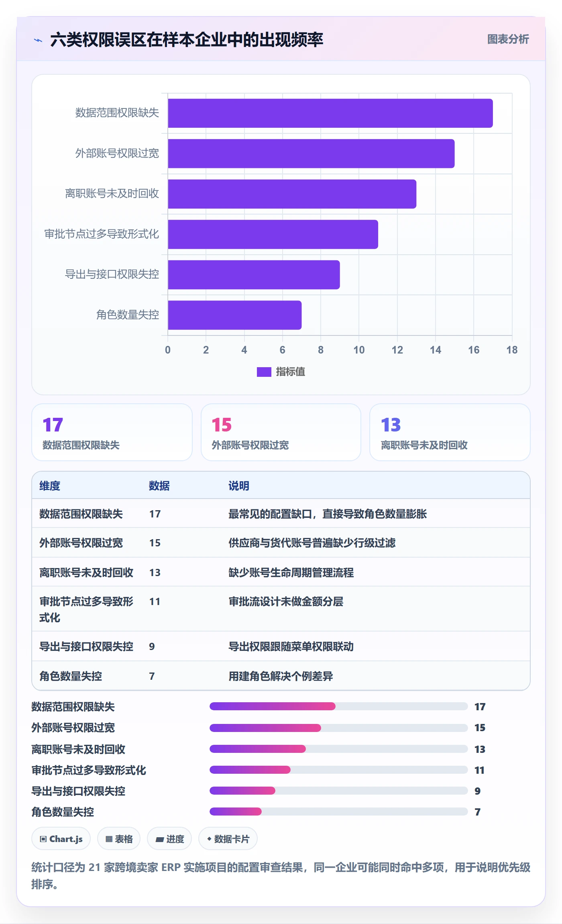Click the Chart.js tag chip
562x924 pixels.
(61, 839)
